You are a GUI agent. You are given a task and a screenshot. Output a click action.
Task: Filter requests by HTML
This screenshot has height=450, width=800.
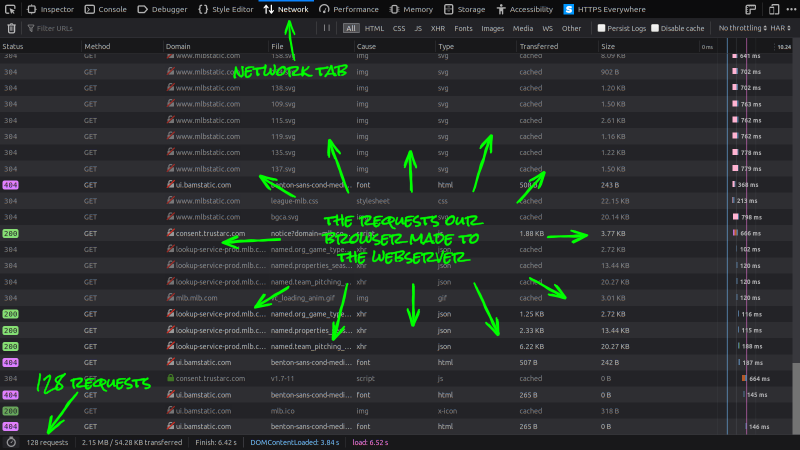[x=374, y=29]
